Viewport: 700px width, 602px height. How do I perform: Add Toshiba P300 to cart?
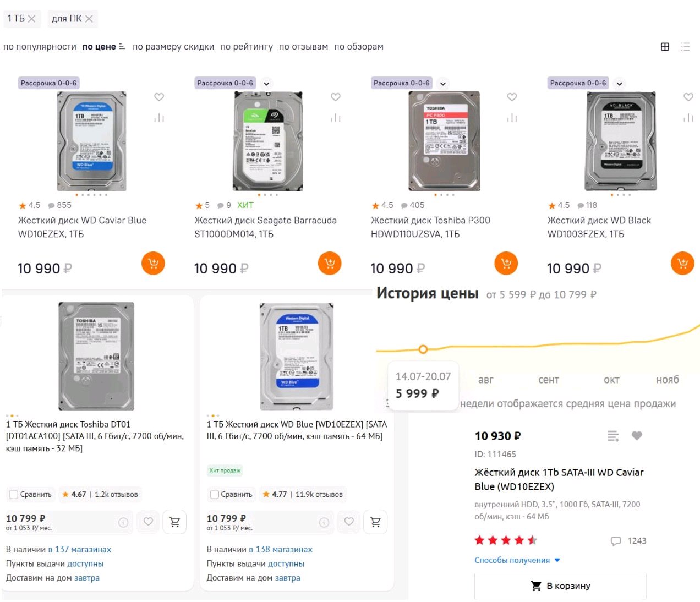click(506, 263)
